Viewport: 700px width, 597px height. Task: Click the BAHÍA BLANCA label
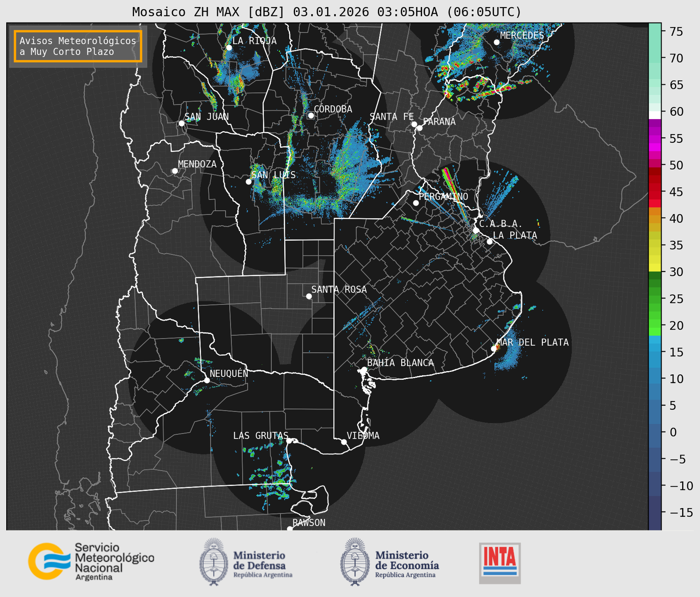coord(400,363)
